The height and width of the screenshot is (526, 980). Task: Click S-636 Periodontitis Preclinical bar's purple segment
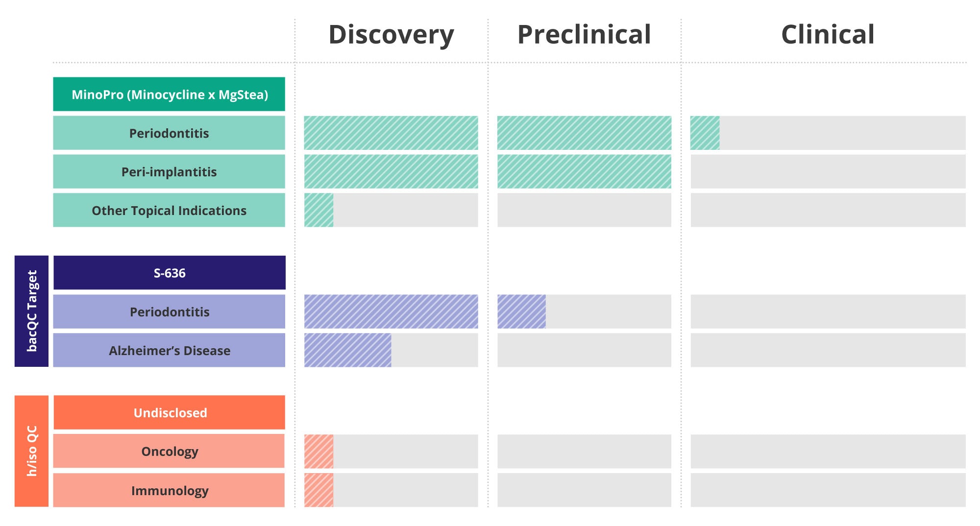(521, 311)
